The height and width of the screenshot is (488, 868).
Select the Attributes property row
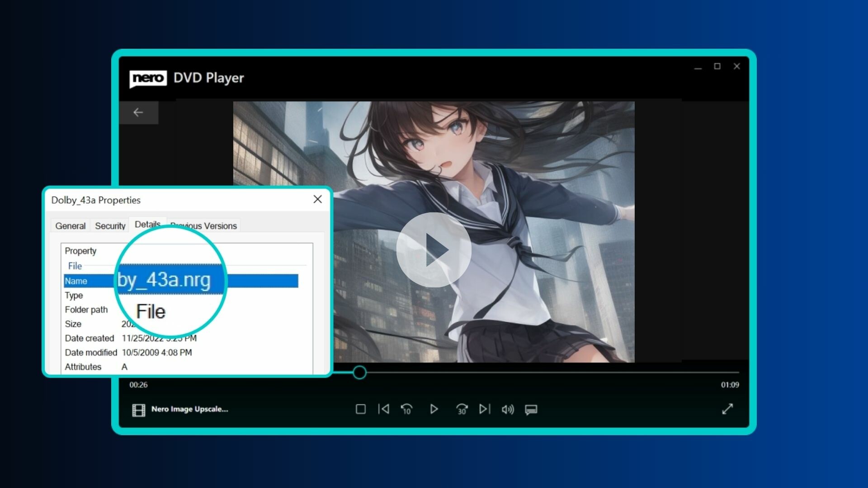pos(83,367)
